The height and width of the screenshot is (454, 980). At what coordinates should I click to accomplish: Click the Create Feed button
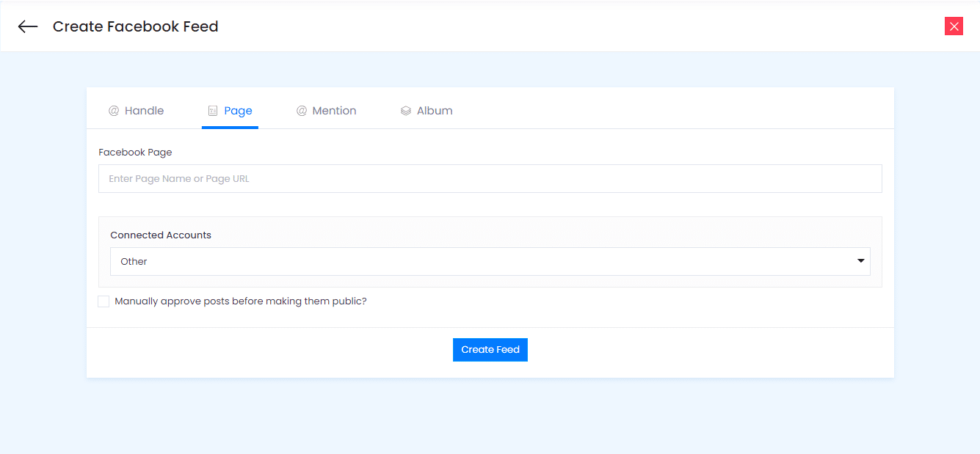[490, 349]
